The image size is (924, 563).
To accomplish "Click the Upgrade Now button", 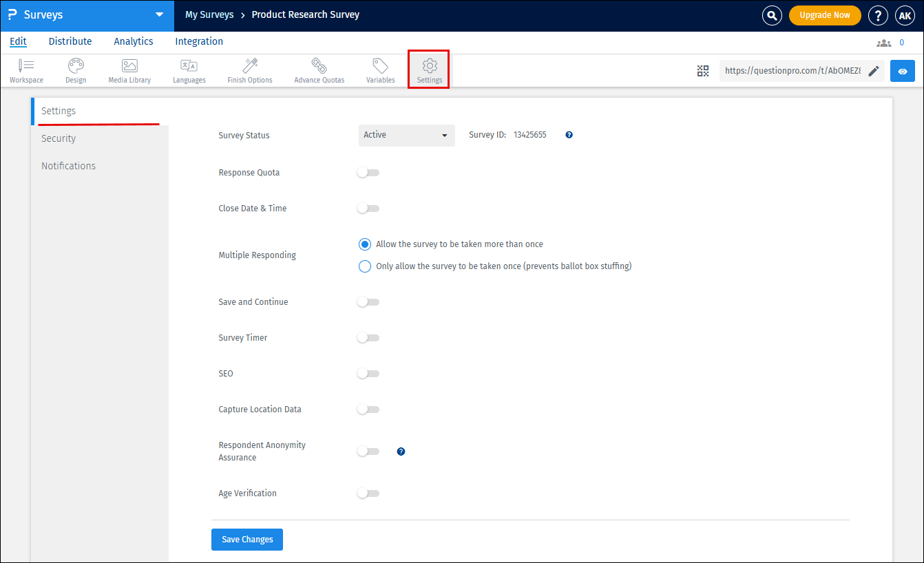I will (x=825, y=15).
